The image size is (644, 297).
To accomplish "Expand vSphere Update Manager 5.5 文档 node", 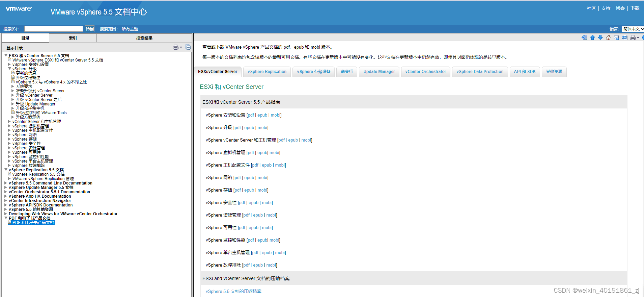I will [6, 187].
